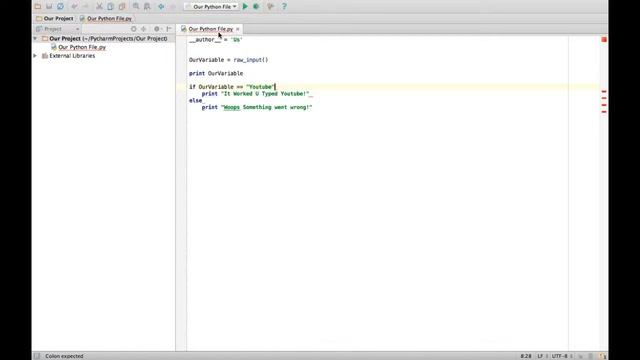Open Find using the magnifier icon
The height and width of the screenshot is (360, 640).
pyautogui.click(x=136, y=7)
